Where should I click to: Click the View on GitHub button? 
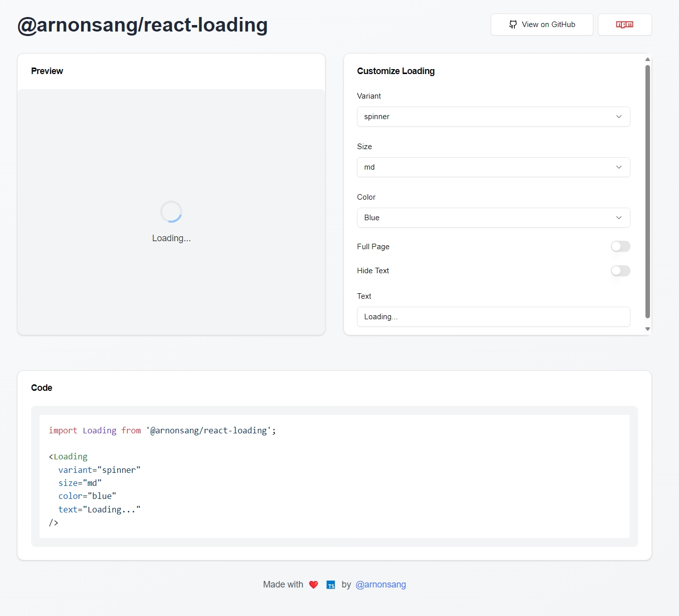[x=542, y=25]
